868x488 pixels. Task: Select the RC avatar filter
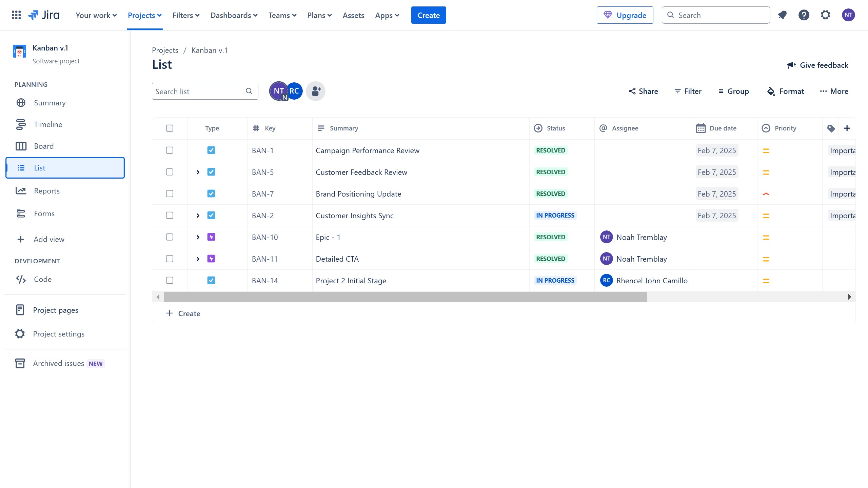coord(294,91)
